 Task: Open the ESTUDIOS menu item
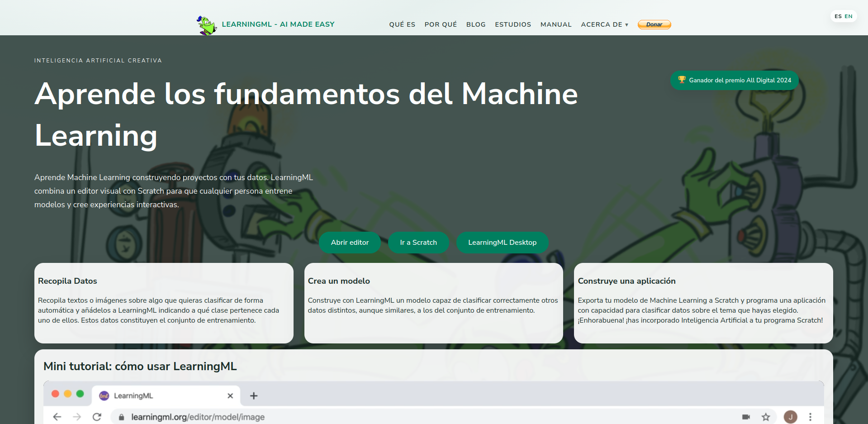[513, 24]
